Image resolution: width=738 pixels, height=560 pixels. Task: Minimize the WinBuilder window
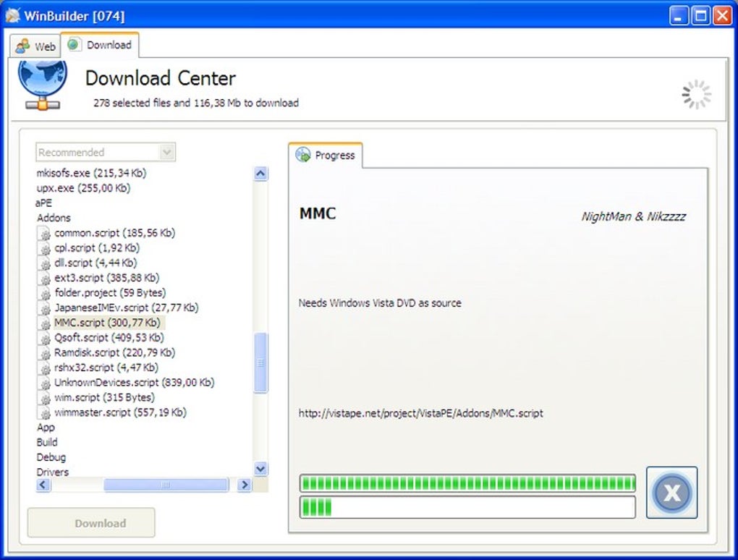point(678,15)
